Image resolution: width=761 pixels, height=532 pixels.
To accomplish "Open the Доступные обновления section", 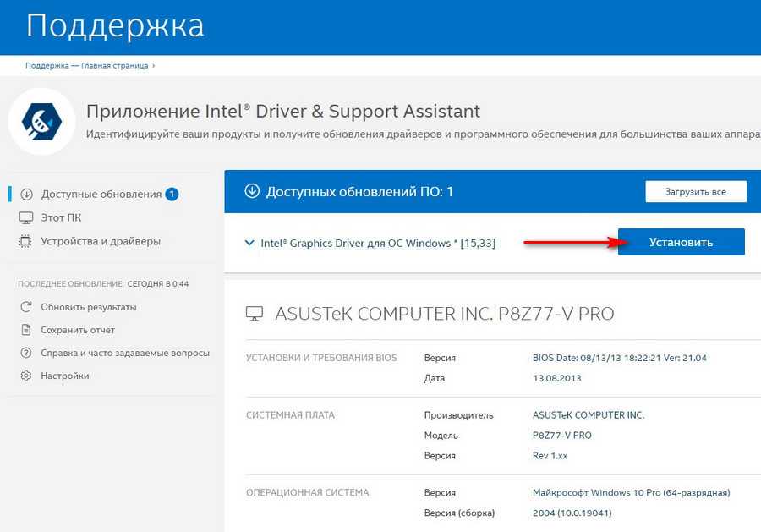I will tap(101, 195).
